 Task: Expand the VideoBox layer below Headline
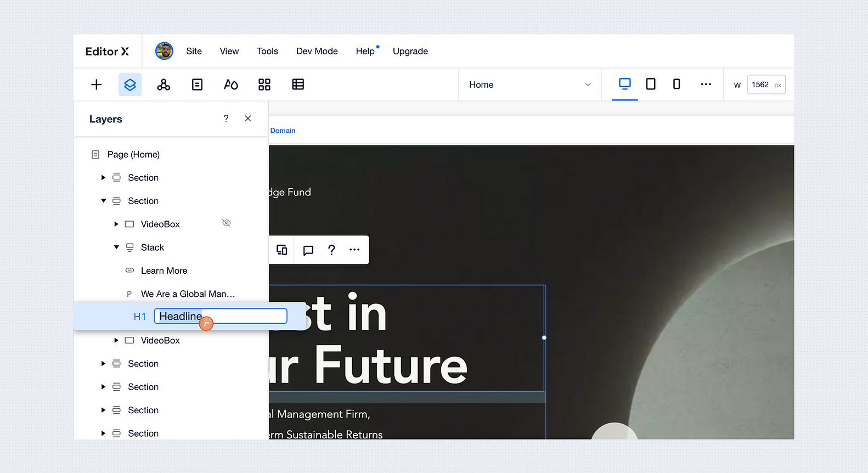[116, 340]
